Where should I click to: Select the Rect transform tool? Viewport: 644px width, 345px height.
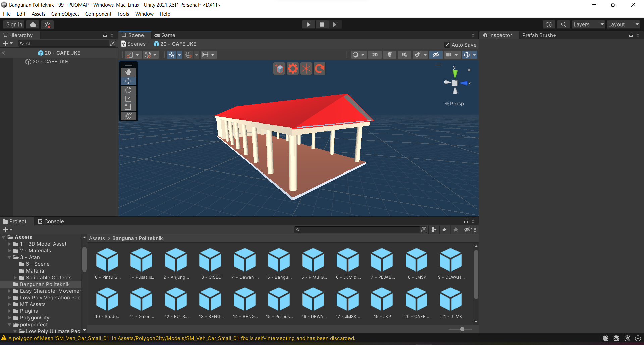(x=128, y=107)
